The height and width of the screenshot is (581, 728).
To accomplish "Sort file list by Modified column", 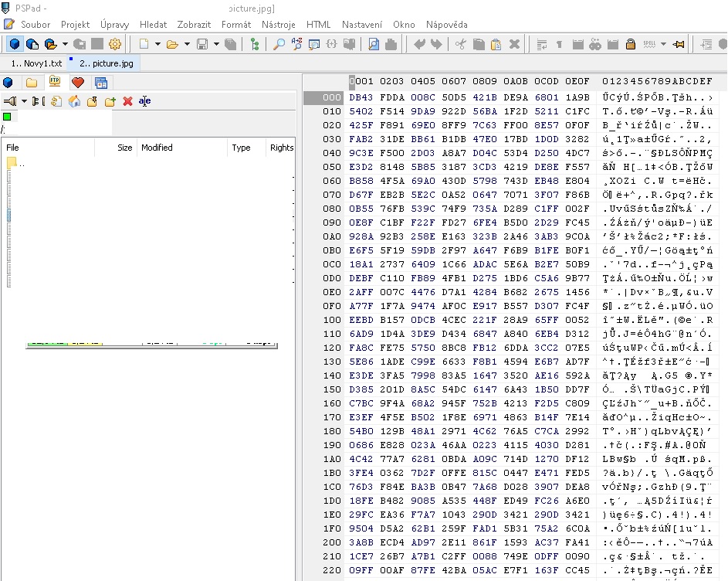I will click(x=157, y=148).
